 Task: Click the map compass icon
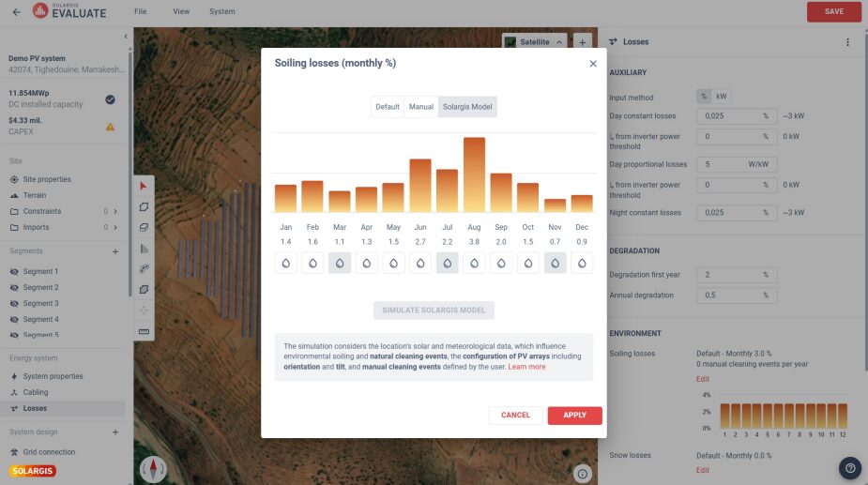coord(153,468)
